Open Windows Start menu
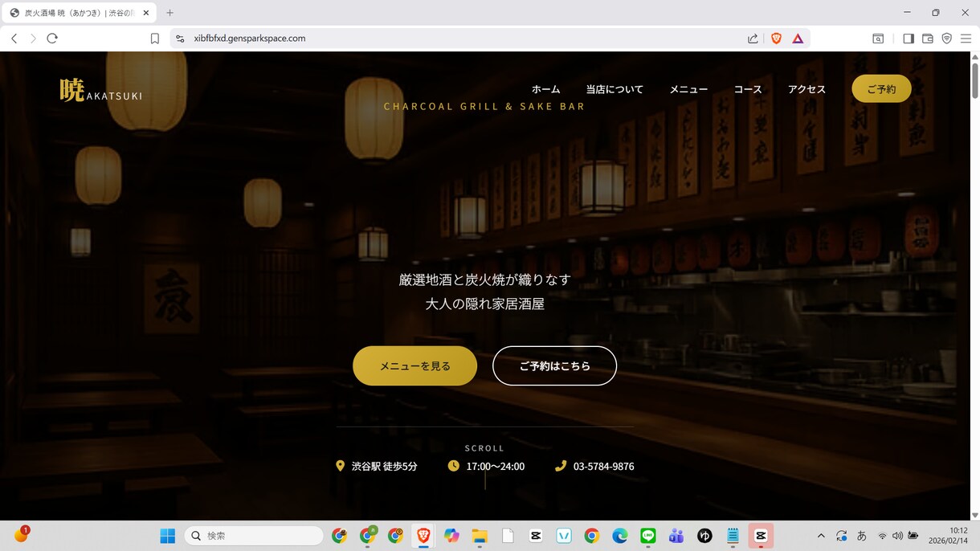Image resolution: width=980 pixels, height=551 pixels. pos(167,536)
